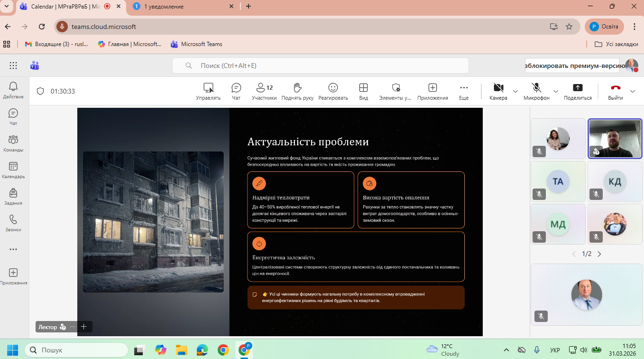Image resolution: width=644 pixels, height=359 pixels.
Task: Switch to the '1 уведомление' browser tab
Action: (x=164, y=7)
